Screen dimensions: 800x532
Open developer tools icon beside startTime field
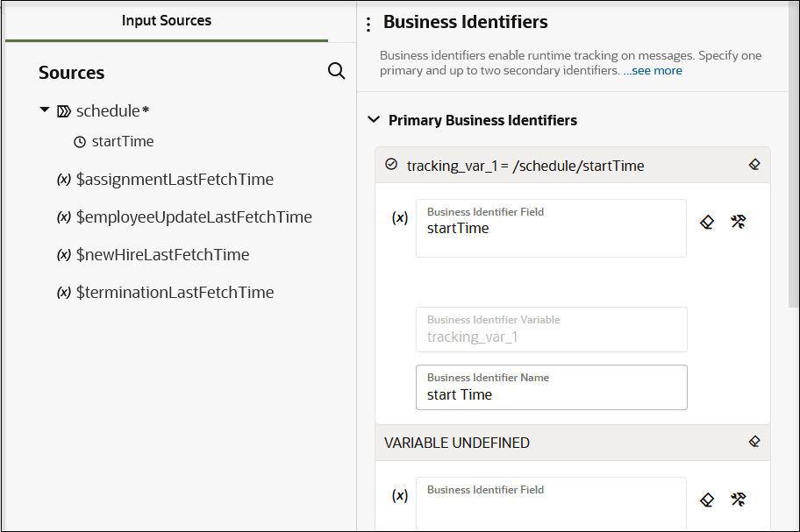pos(738,223)
